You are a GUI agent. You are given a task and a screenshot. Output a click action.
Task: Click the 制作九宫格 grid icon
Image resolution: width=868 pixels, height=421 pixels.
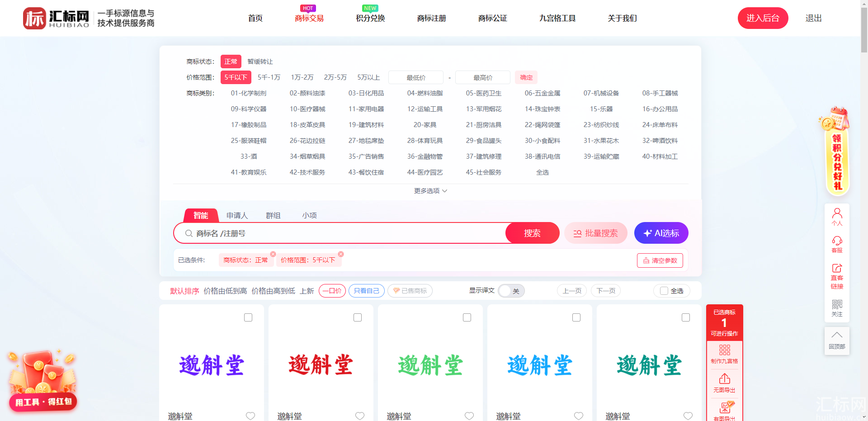pyautogui.click(x=724, y=354)
